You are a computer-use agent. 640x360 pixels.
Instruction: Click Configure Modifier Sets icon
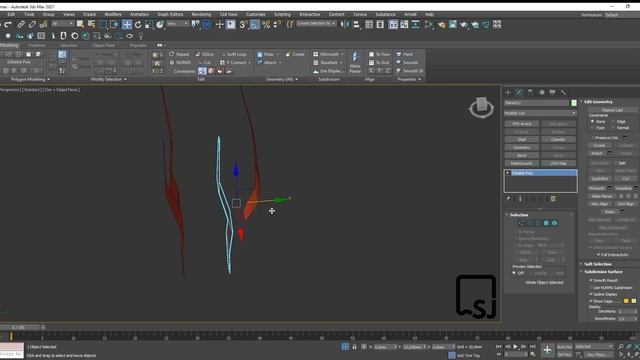(x=553, y=199)
